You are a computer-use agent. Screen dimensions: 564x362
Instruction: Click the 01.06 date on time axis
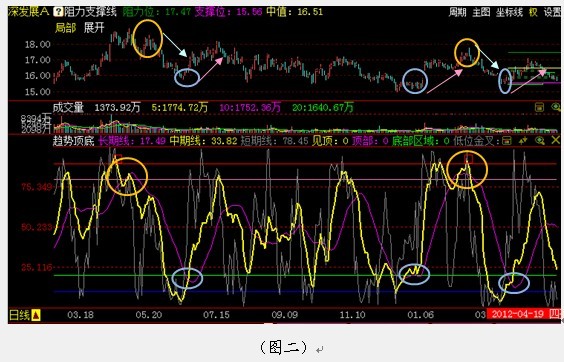click(x=420, y=315)
